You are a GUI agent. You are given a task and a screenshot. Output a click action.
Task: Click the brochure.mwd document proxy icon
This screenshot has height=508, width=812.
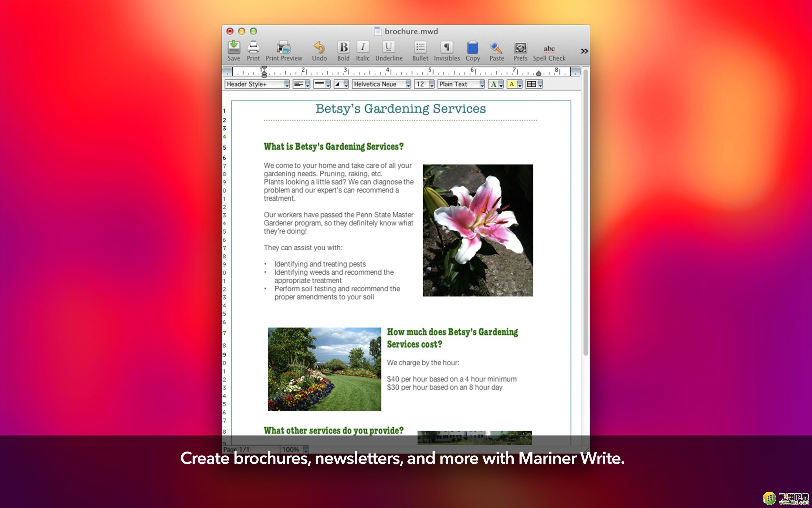coord(378,31)
